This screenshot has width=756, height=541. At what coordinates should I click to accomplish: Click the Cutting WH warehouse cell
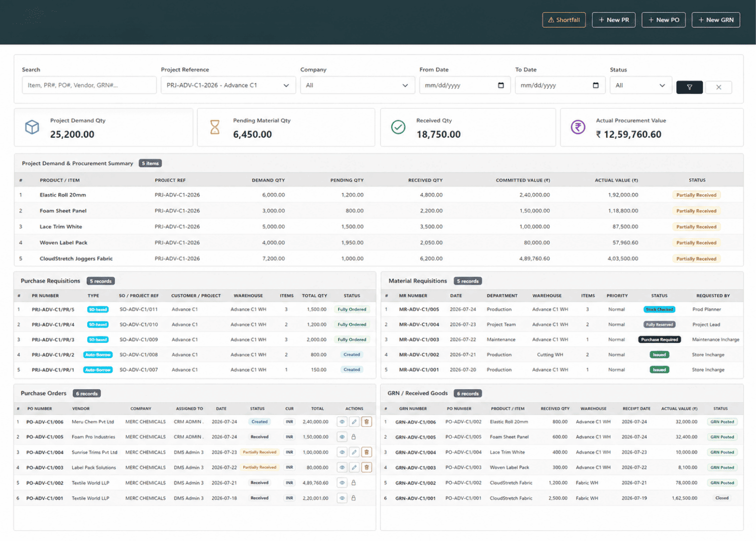(x=550, y=355)
